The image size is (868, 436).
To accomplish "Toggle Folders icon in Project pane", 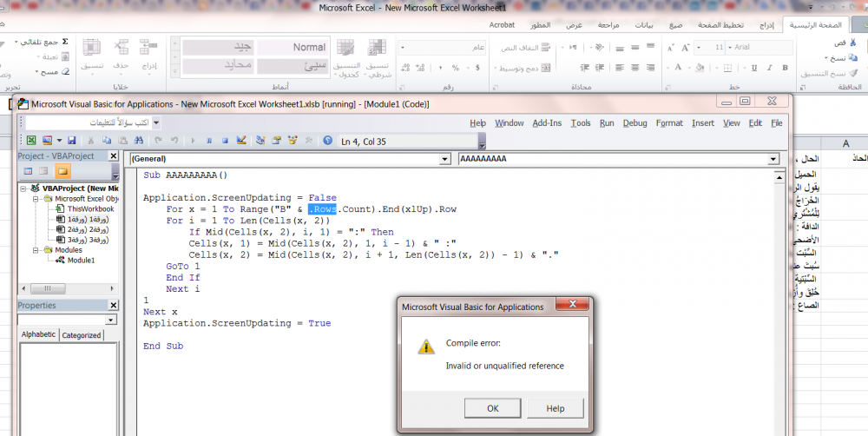I will [62, 171].
